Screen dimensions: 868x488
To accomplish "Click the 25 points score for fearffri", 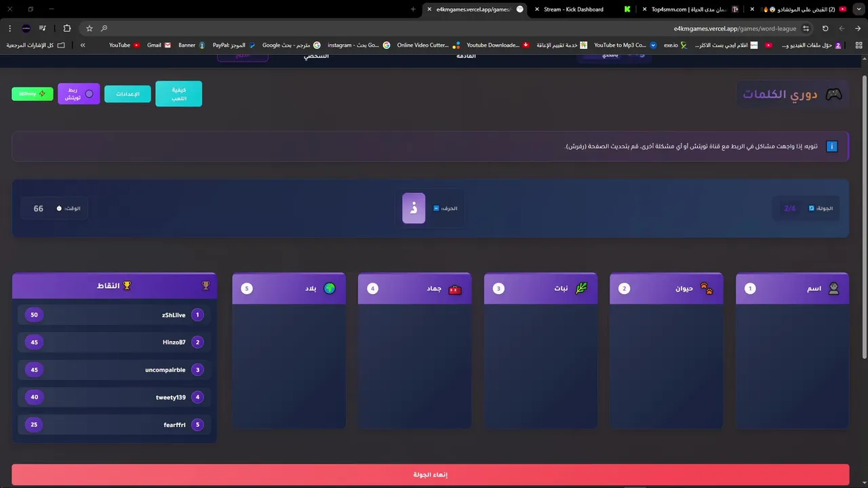I will 35,425.
